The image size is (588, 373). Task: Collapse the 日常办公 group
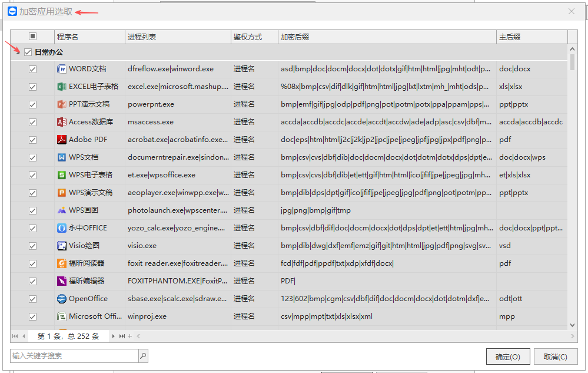[18, 52]
